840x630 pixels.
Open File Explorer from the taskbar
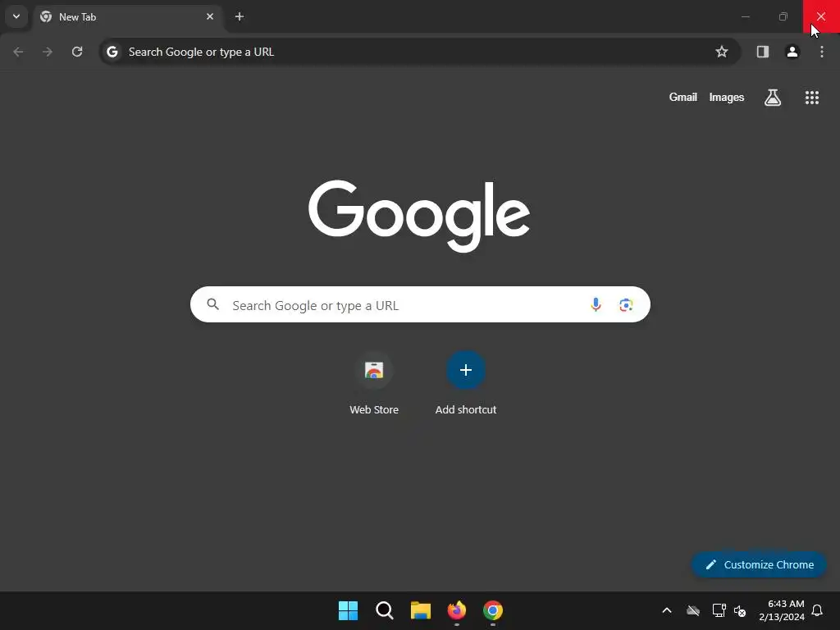pos(421,610)
